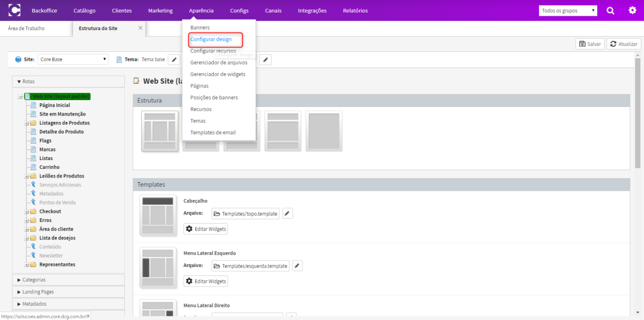Viewport: 644px width, 320px height.
Task: Select Site em Manutenção tree item
Action: tap(63, 114)
